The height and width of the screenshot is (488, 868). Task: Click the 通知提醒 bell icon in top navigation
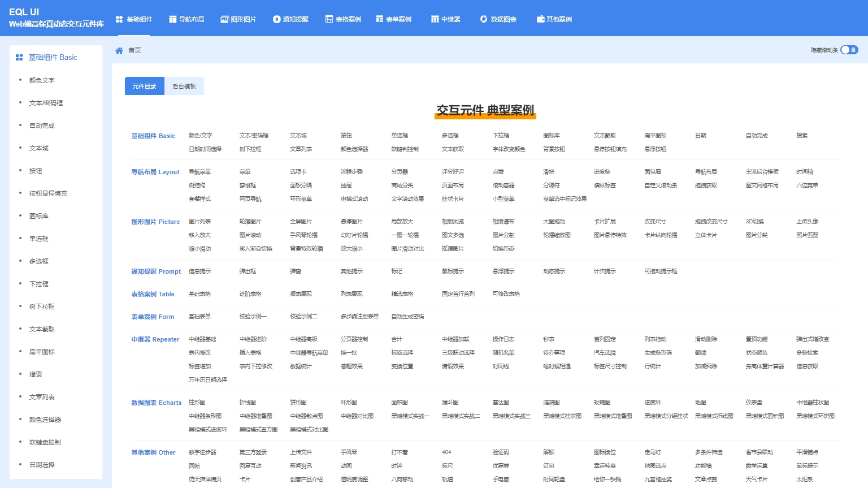point(277,19)
